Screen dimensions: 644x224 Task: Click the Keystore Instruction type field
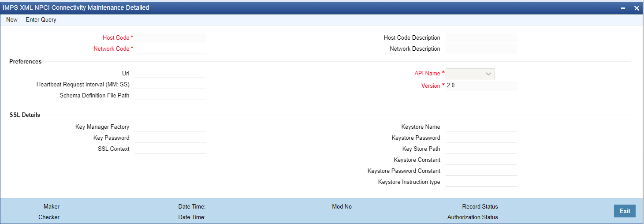click(481, 182)
